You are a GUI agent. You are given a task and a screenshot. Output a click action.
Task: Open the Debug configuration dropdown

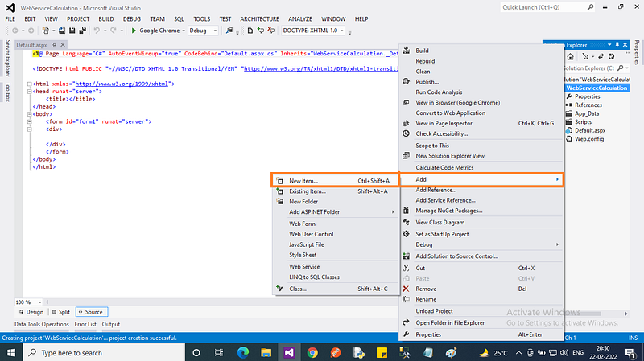point(215,31)
